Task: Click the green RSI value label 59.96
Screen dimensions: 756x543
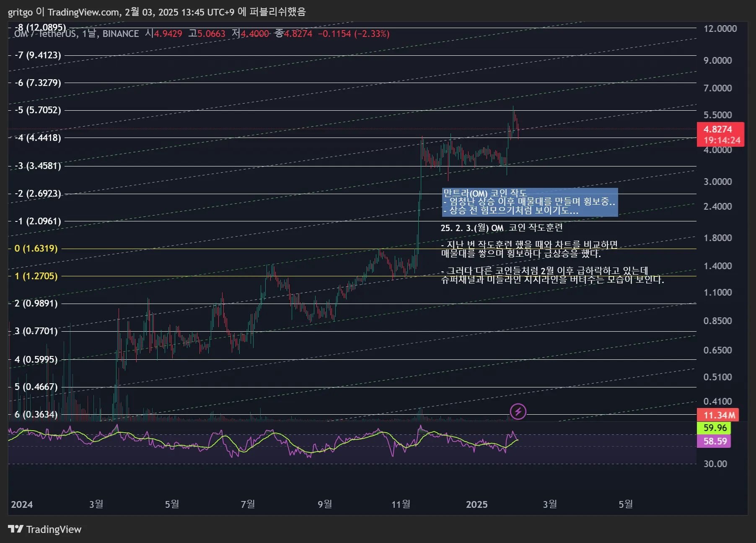Action: point(714,428)
